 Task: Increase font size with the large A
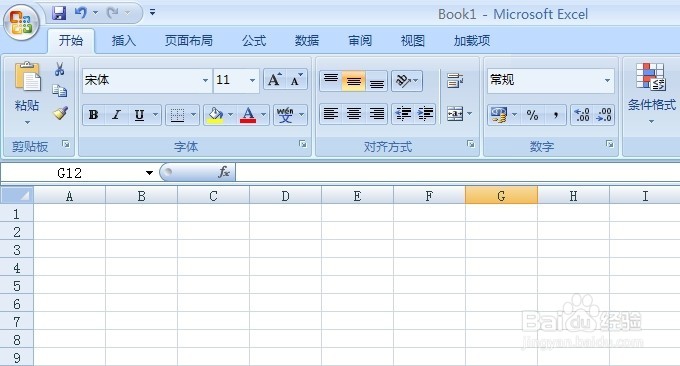pyautogui.click(x=275, y=80)
